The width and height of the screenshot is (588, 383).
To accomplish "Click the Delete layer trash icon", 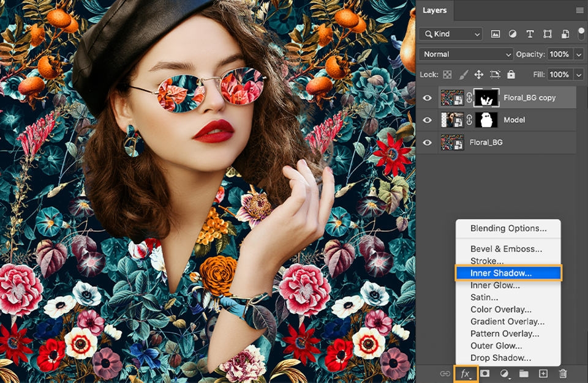I will tap(563, 373).
